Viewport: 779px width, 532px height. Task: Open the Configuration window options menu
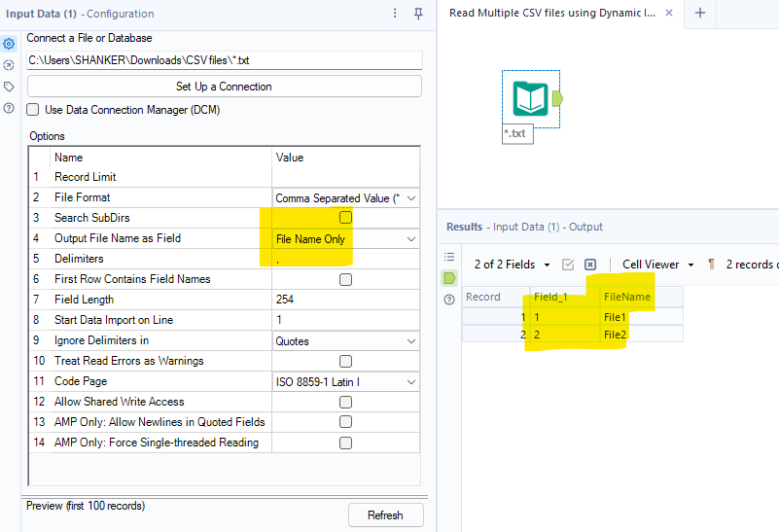click(395, 14)
